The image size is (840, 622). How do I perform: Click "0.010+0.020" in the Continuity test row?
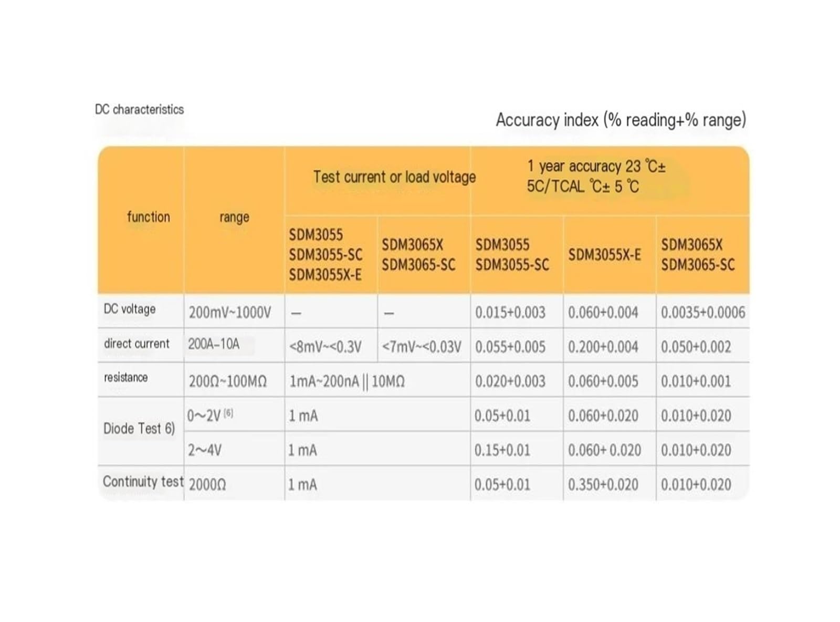point(696,484)
